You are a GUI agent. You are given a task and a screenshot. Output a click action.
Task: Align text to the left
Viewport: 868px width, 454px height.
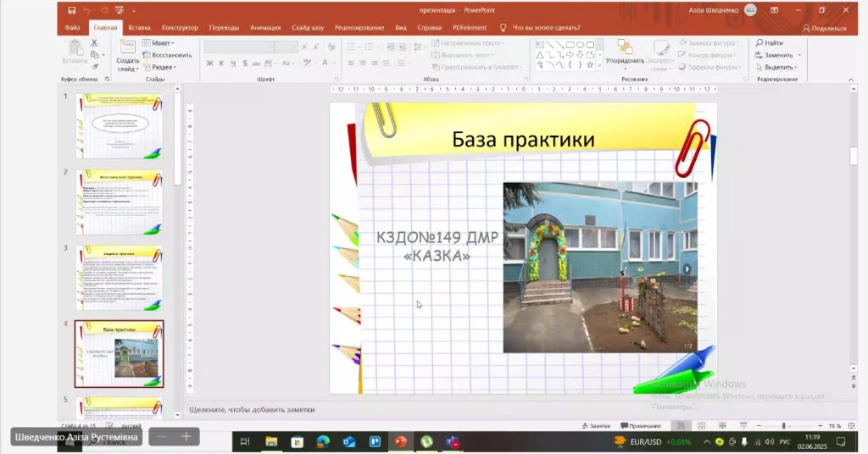click(x=351, y=64)
